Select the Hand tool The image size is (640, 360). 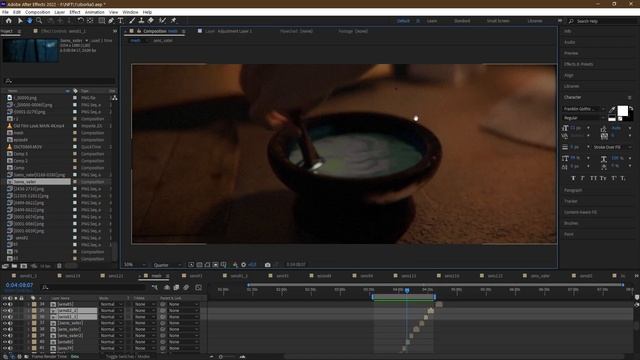[29, 20]
